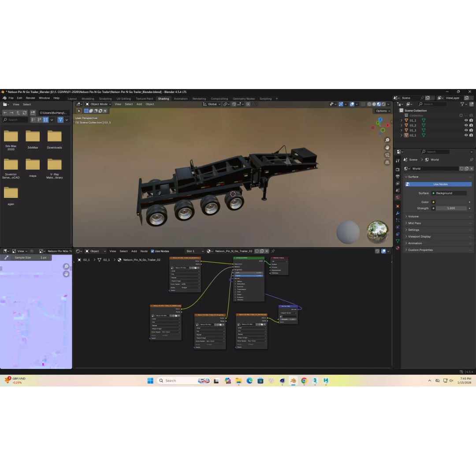
Task: Open the Render menu
Action: (30, 98)
